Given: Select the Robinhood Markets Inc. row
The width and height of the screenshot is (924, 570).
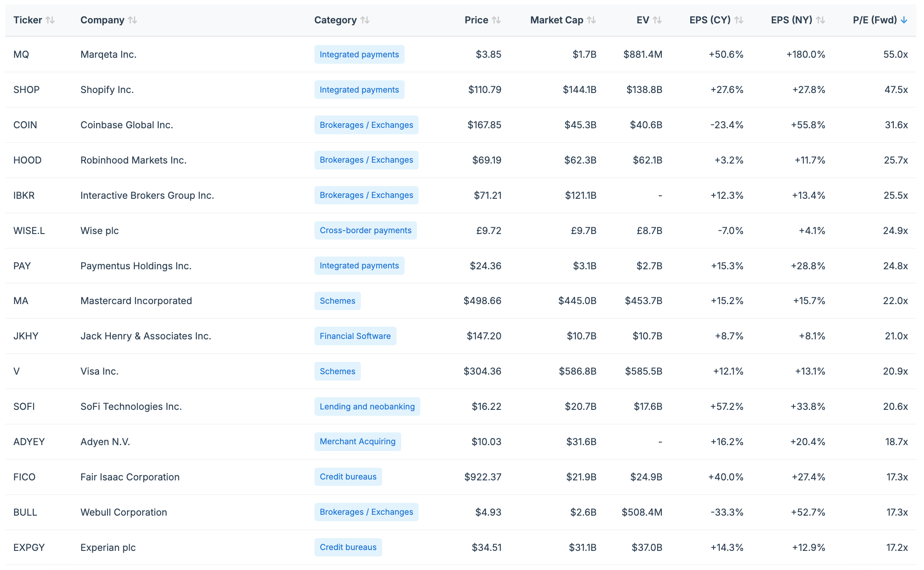Looking at the screenshot, I should (x=133, y=160).
